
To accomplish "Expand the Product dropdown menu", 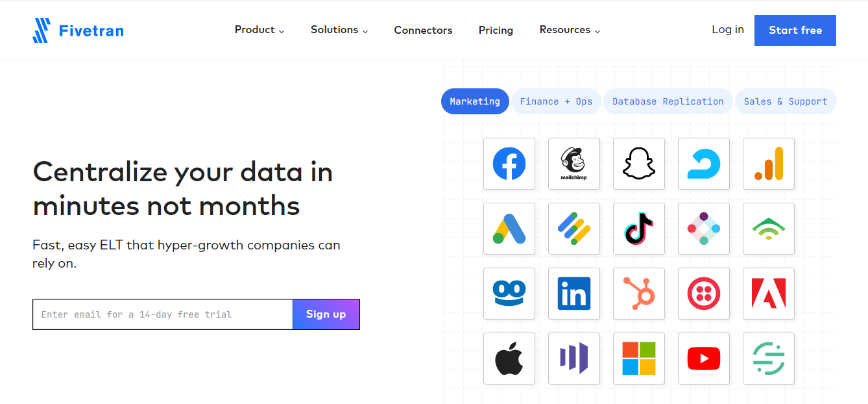I will [259, 30].
